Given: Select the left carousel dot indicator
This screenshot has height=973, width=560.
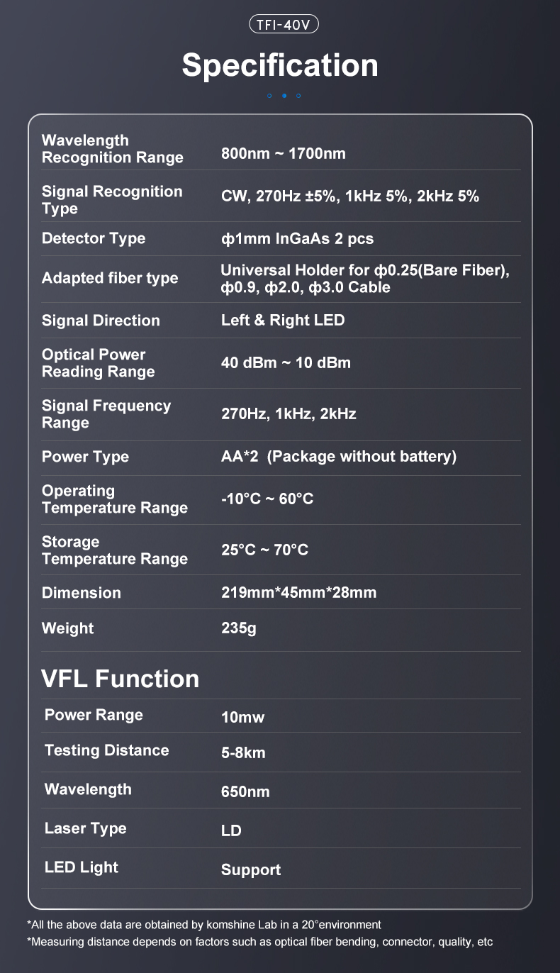Looking at the screenshot, I should click(269, 95).
